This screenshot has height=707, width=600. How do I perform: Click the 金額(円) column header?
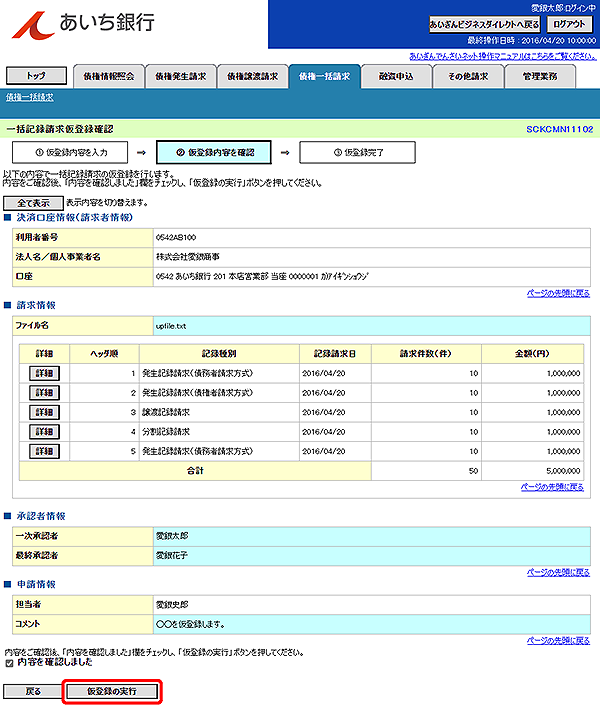[532, 354]
